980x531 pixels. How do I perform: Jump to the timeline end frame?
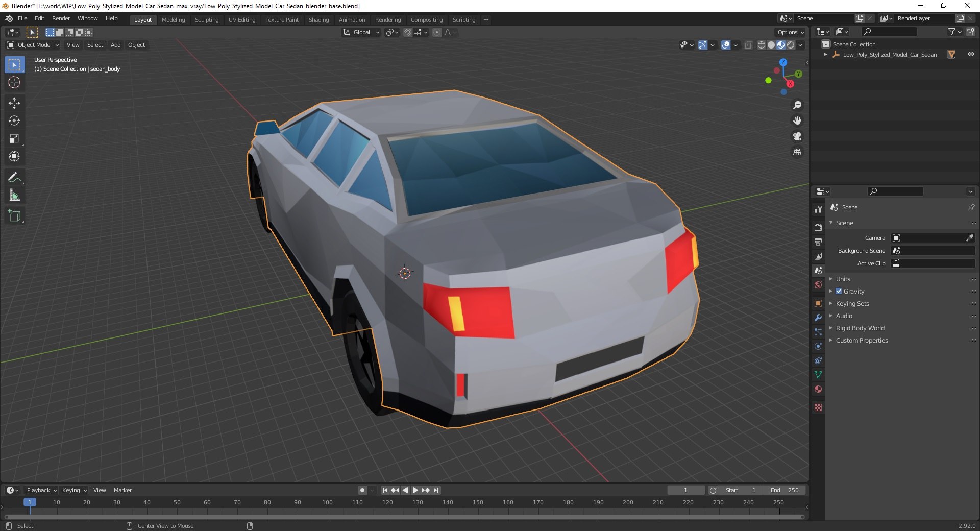(436, 490)
